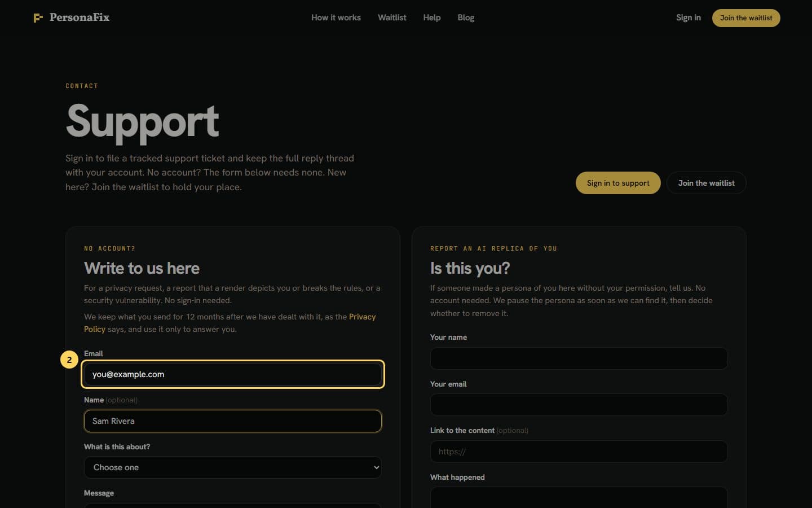
Task: Click the Is this you? heading
Action: tap(470, 268)
